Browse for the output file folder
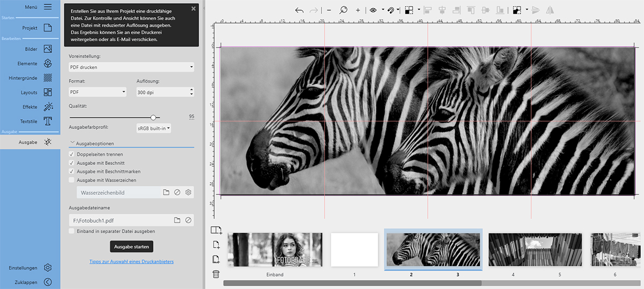 tap(177, 220)
